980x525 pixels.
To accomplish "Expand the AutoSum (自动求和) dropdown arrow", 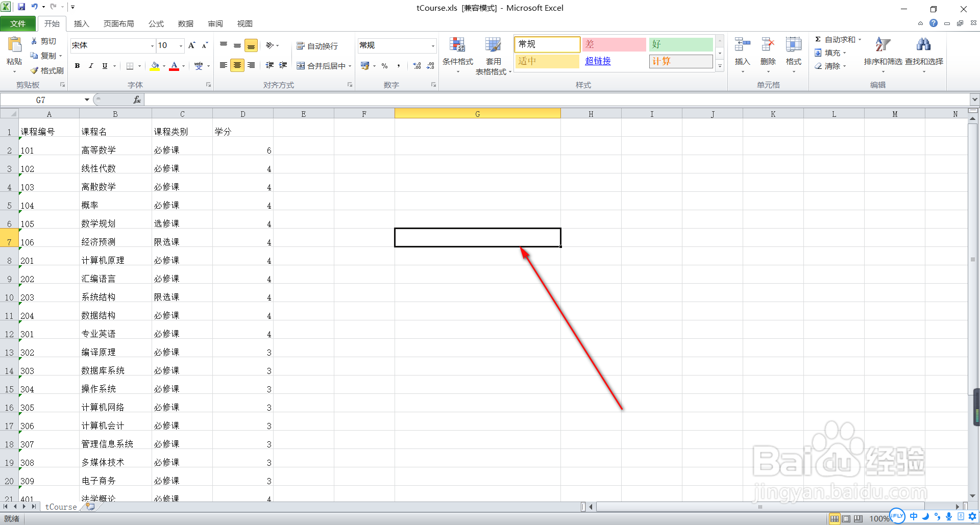I will [x=860, y=40].
